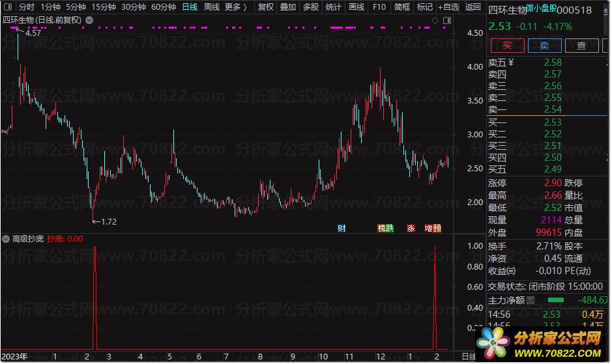This screenshot has width=612, height=364.
Task: Switch to 5分钟 period
Action: [x=76, y=7]
